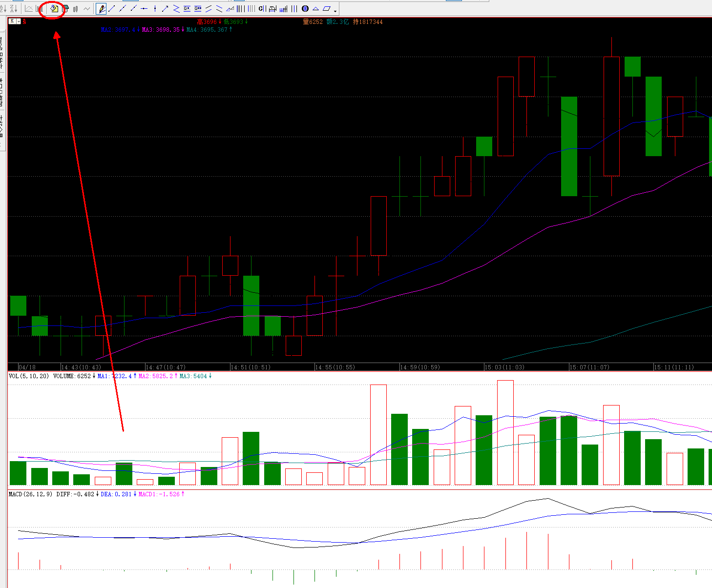
Task: Click the circled drawing-tools toolbar icon
Action: 54,9
